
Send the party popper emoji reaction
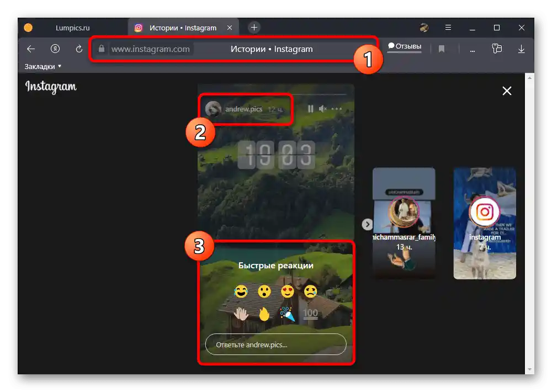287,314
